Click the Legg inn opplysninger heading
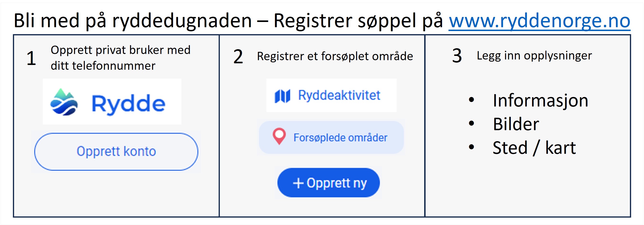Image resolution: width=644 pixels, height=225 pixels. (534, 56)
